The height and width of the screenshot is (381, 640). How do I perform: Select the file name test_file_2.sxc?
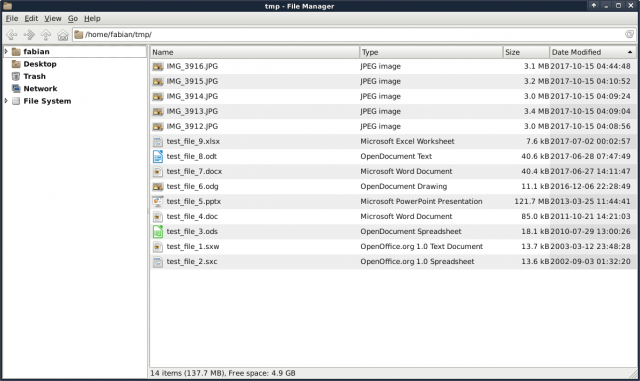point(192,262)
